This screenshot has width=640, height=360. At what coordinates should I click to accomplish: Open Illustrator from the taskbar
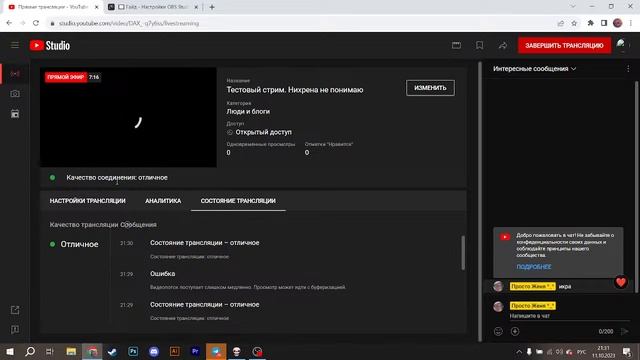click(x=174, y=351)
